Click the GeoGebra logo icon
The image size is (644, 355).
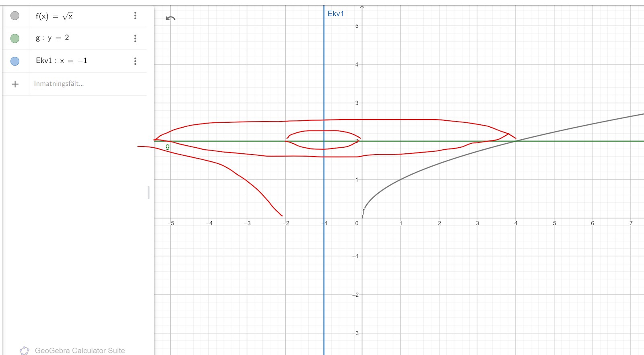25,350
